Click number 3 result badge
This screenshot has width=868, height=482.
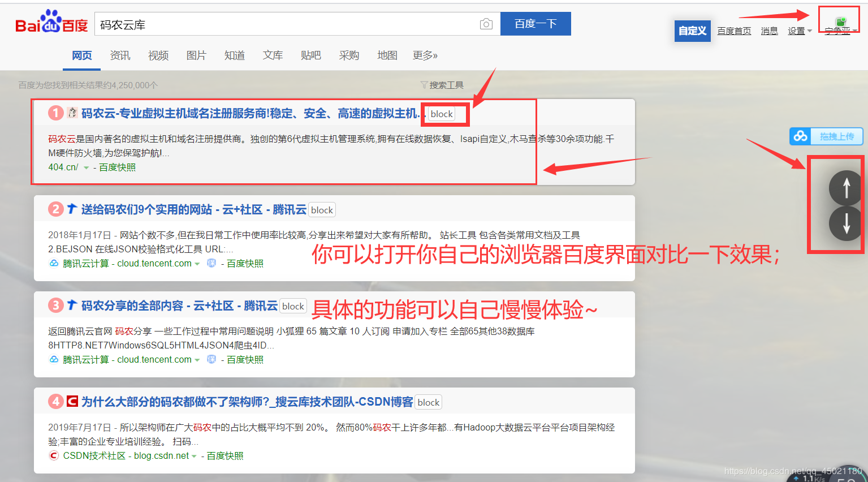pos(55,305)
